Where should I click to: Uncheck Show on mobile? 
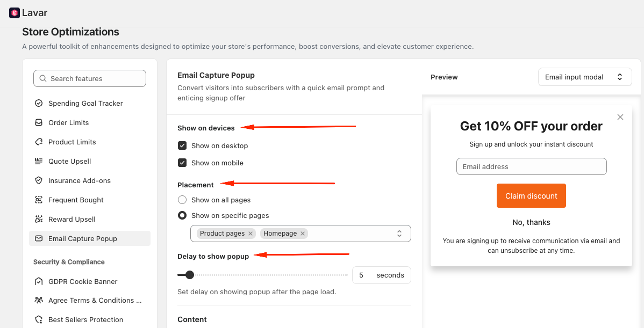pos(182,163)
